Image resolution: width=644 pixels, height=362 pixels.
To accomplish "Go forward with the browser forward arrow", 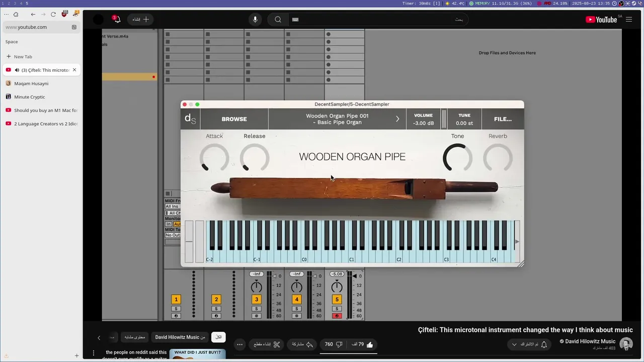I will (43, 14).
